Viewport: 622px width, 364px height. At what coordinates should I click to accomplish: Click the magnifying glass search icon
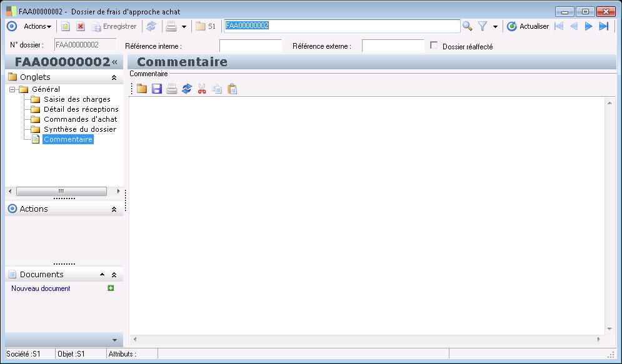pyautogui.click(x=468, y=27)
